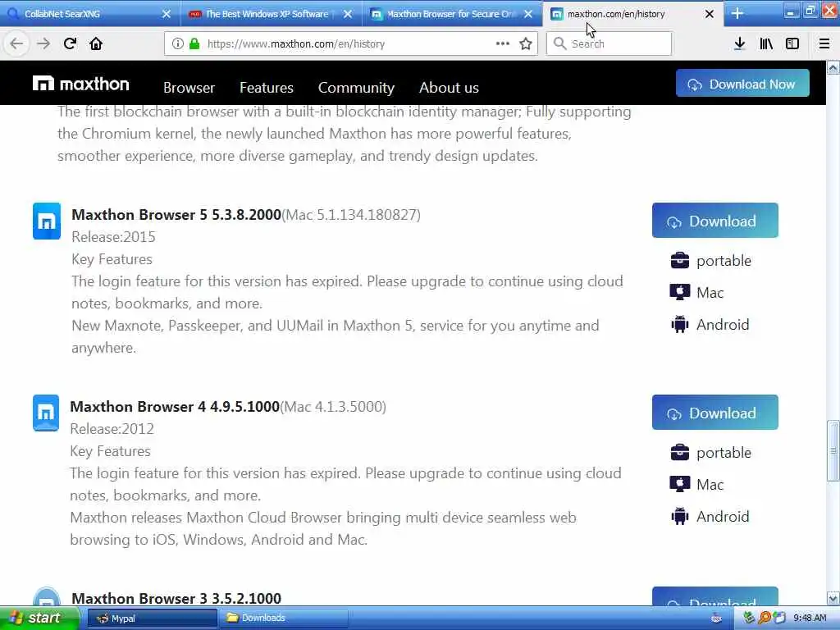Bookmark this page with the star
840x630 pixels.
pos(526,43)
